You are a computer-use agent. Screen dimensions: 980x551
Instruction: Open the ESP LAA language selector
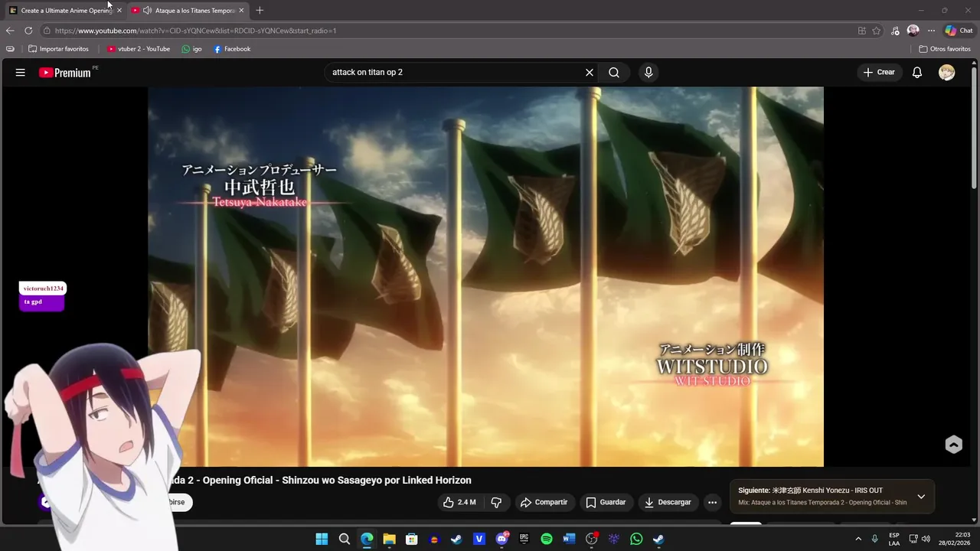[894, 539]
